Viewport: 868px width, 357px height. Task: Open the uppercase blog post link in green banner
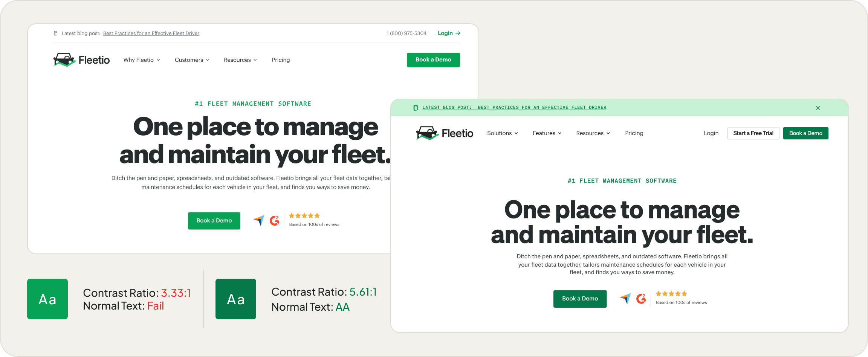[x=514, y=108]
